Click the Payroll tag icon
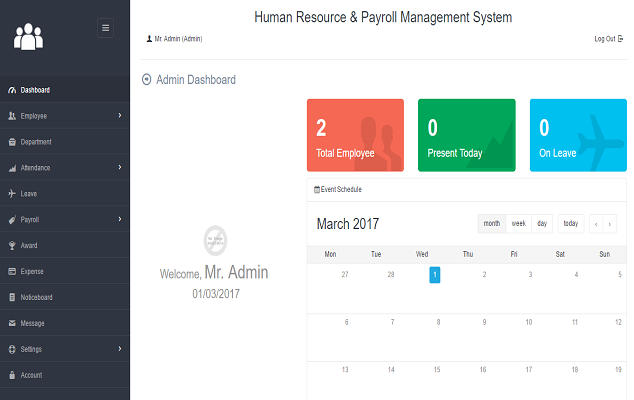The height and width of the screenshot is (400, 634). pyautogui.click(x=12, y=220)
